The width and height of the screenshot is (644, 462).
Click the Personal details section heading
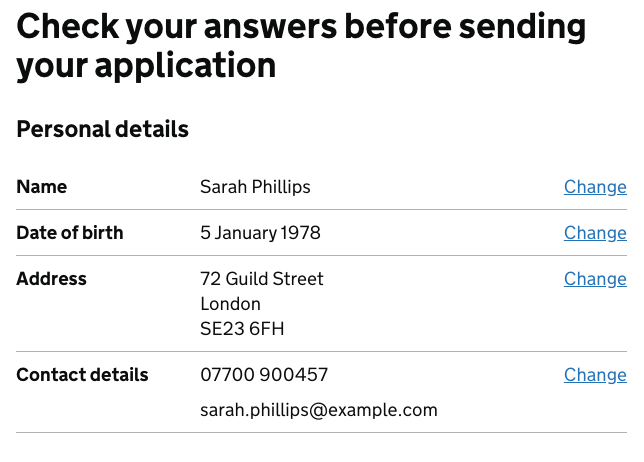103,129
